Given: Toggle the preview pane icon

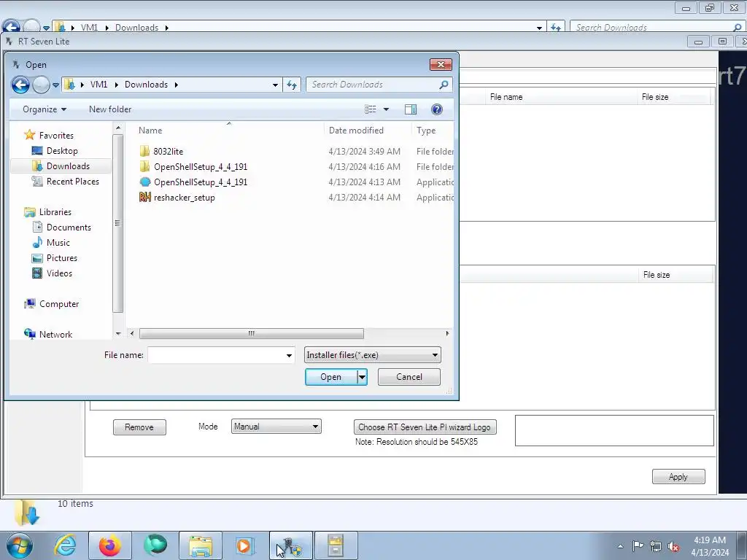Looking at the screenshot, I should (x=411, y=109).
